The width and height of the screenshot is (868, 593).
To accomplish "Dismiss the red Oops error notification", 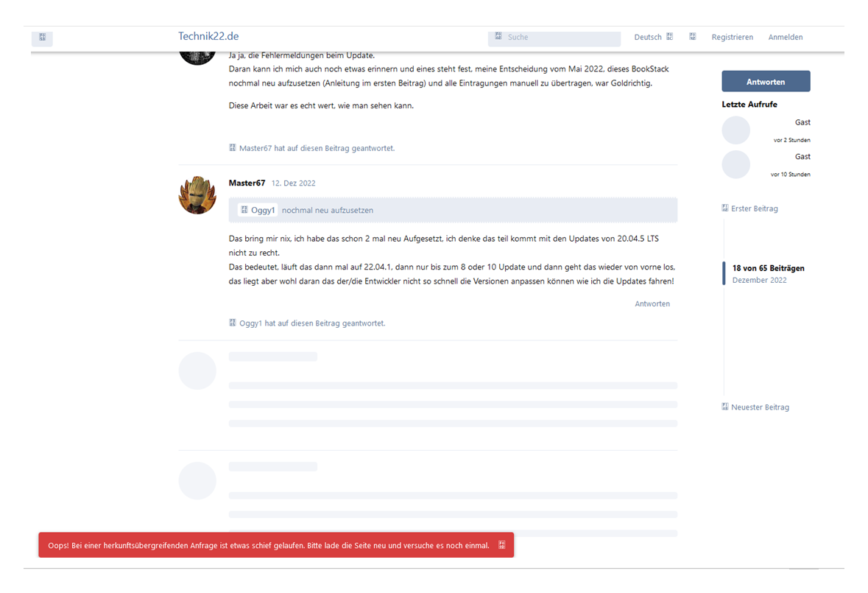I will coord(501,545).
